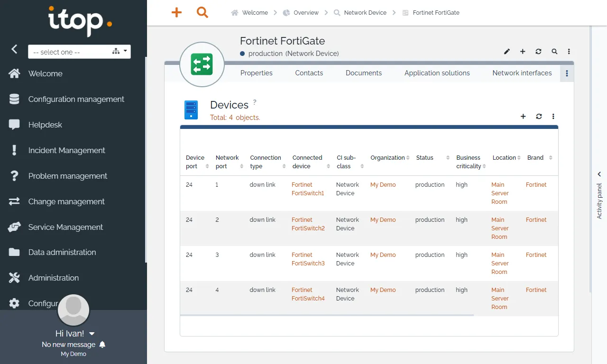
Task: Click the table horizontal scrollbar
Action: click(x=327, y=315)
